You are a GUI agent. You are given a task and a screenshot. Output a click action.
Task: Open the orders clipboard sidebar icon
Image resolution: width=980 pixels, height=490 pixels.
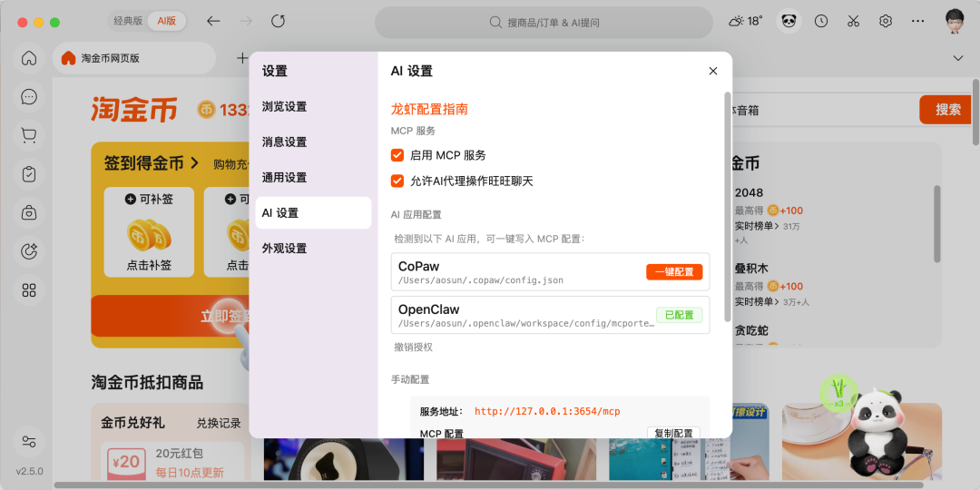pyautogui.click(x=29, y=174)
